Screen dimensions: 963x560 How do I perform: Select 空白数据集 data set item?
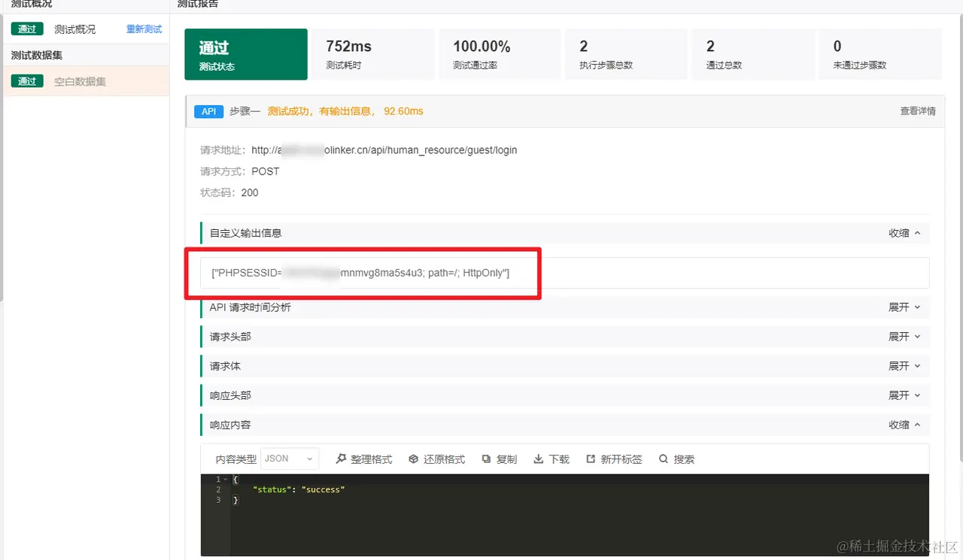[80, 81]
